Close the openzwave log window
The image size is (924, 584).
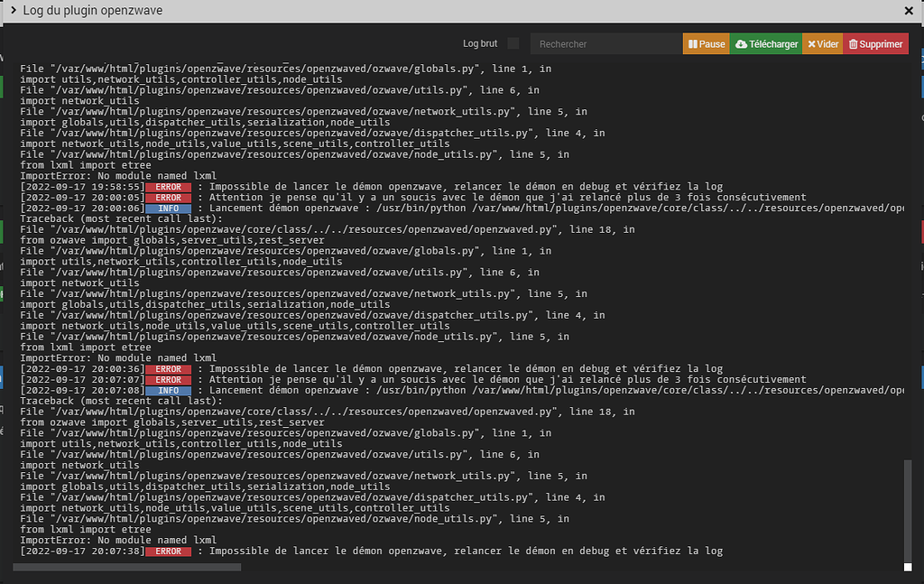[x=909, y=10]
